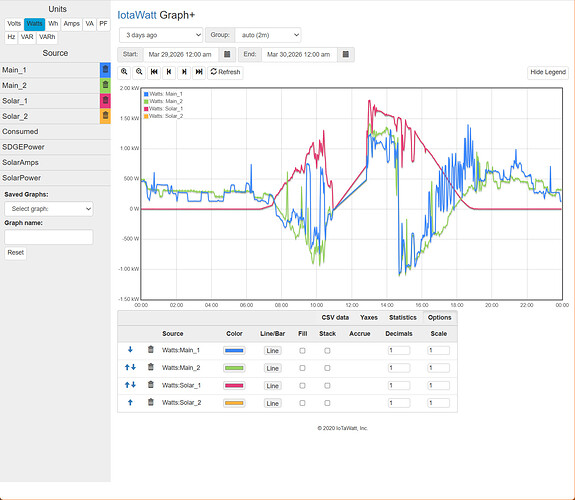Add the Consumed source to the graph

tap(55, 131)
